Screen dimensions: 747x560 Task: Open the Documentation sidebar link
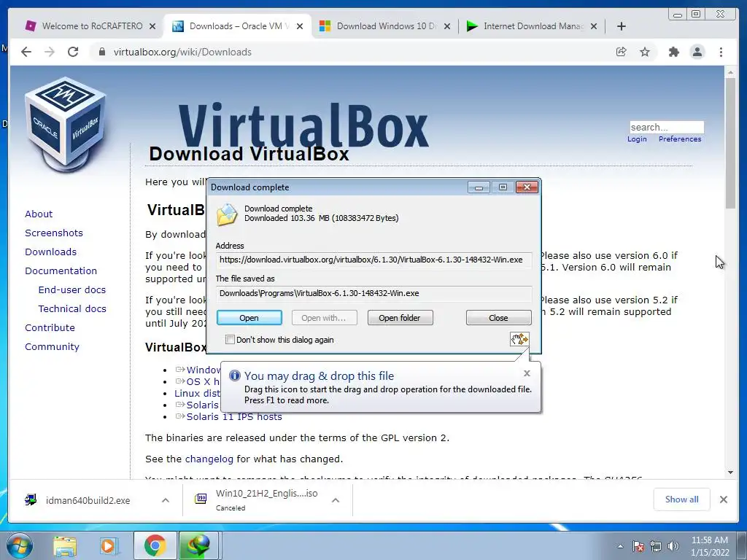click(x=61, y=271)
